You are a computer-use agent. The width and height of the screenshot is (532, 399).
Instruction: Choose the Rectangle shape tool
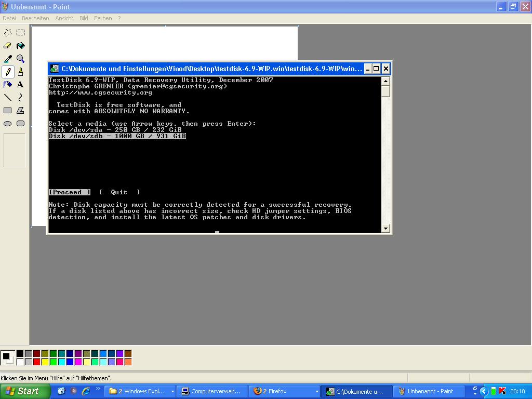click(x=8, y=111)
